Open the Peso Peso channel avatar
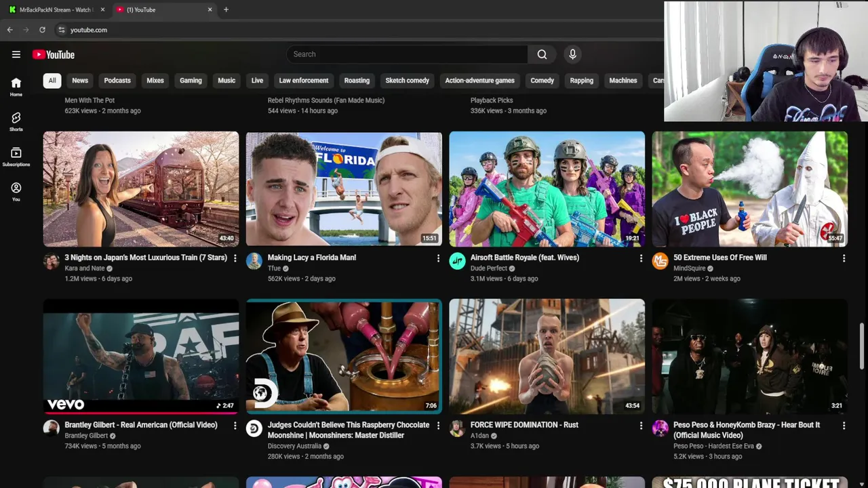 660,428
